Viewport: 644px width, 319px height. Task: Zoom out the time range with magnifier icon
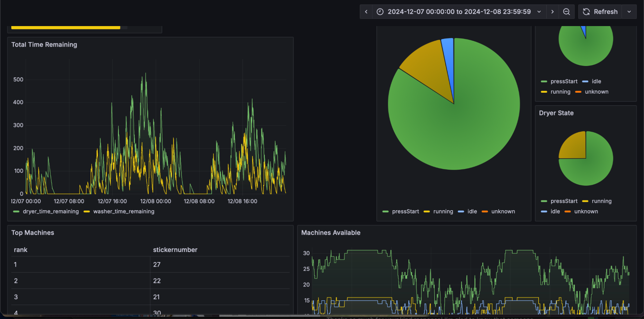[x=566, y=12]
